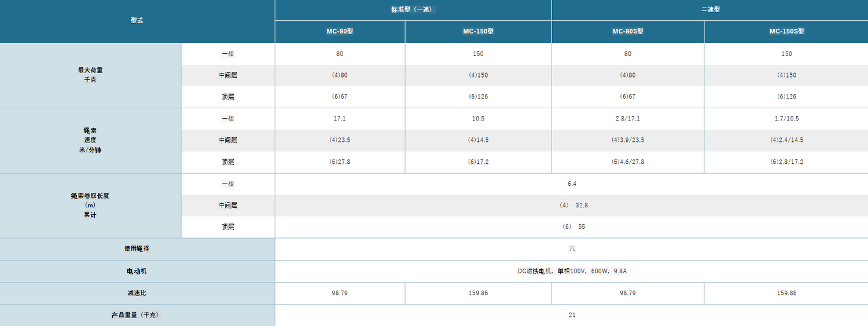Viewport: 868px width, 326px height.
Task: Select (4)80 in the MC-80S型 column
Action: point(628,75)
